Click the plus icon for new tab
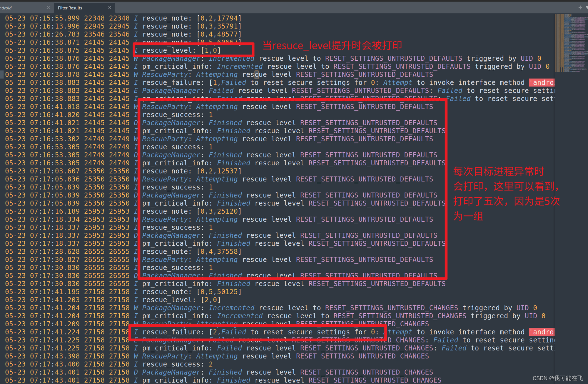 [580, 7]
